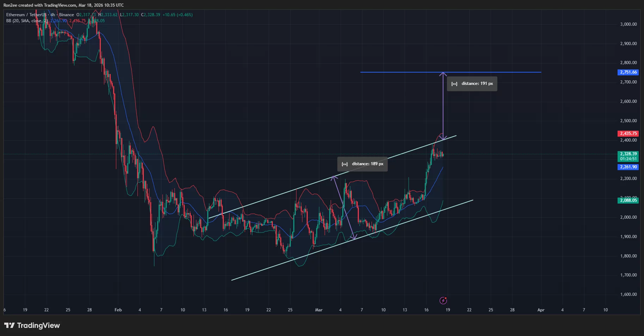The height and width of the screenshot is (336, 644).
Task: Click the green 2,328.39 last price label
Action: tap(628, 155)
